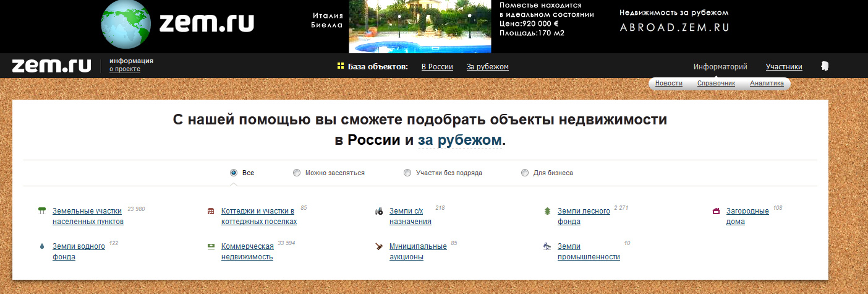The height and width of the screenshot is (294, 868).
Task: Select the Все radio button
Action: [x=234, y=173]
